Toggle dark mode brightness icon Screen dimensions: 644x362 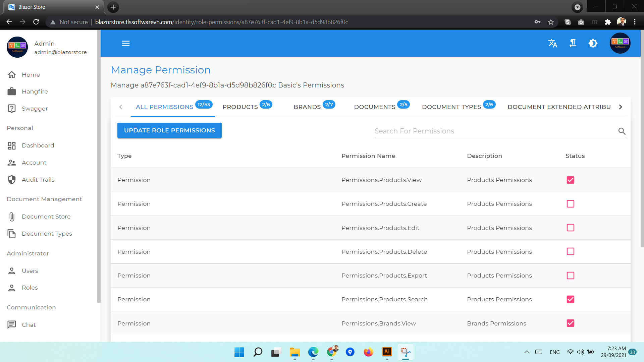[x=593, y=43]
